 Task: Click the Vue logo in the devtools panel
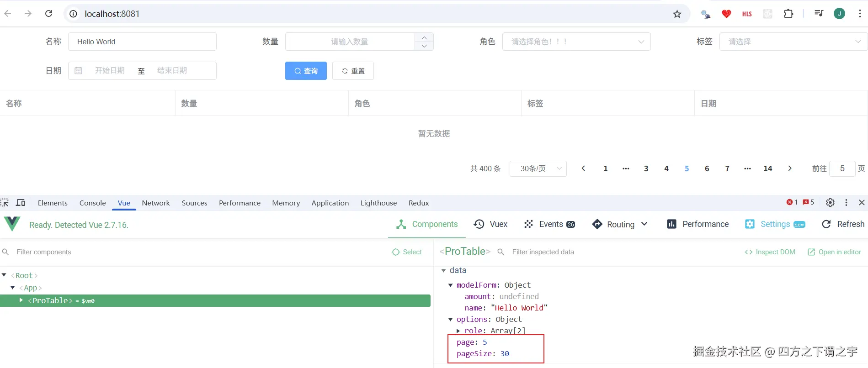click(12, 224)
